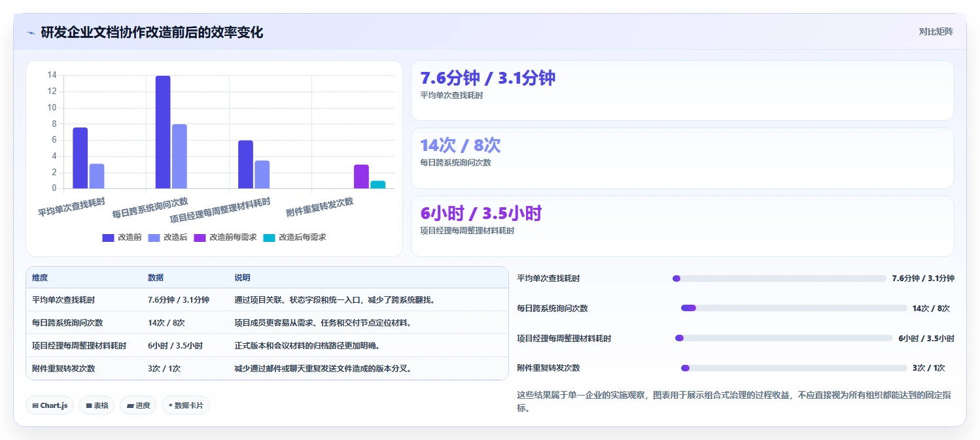The width and height of the screenshot is (980, 440).
Task: Click the 3次 / 1次 table cell
Action: [x=164, y=369]
